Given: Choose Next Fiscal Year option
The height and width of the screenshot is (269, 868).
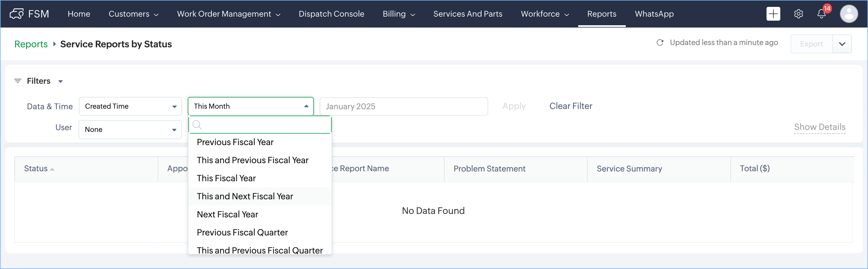Looking at the screenshot, I should click(x=227, y=215).
